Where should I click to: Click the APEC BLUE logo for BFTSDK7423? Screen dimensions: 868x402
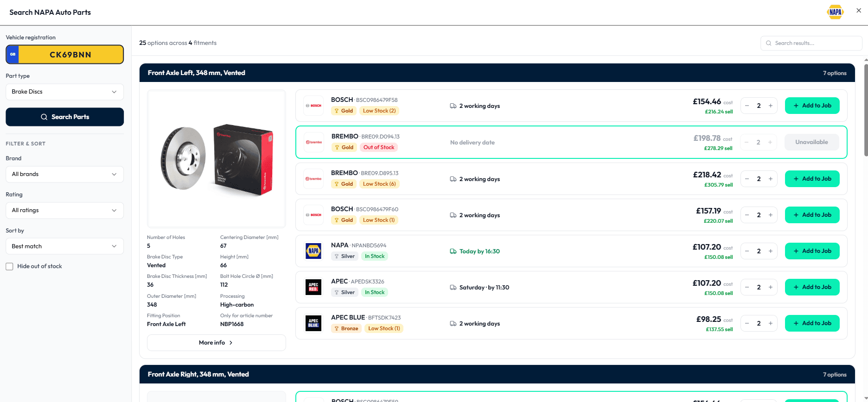click(313, 323)
